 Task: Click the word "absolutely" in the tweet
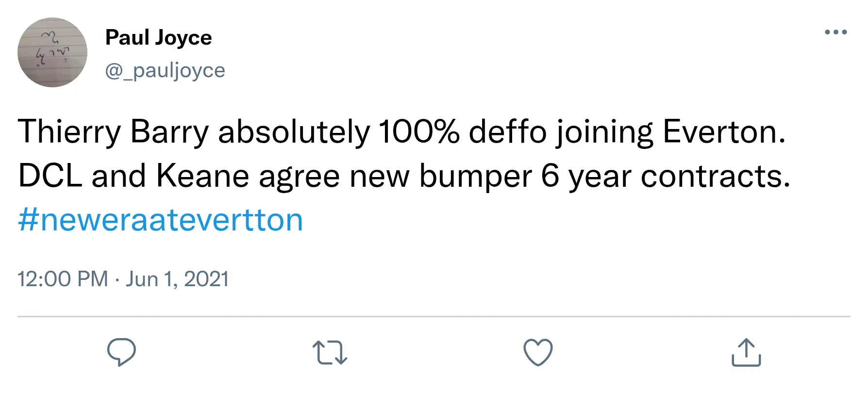click(294, 132)
